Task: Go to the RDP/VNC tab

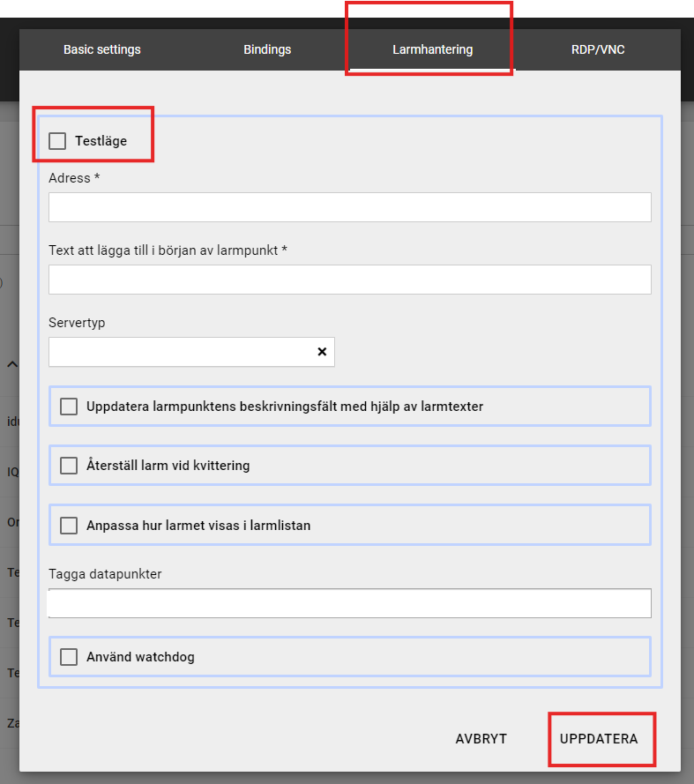Action: (598, 49)
